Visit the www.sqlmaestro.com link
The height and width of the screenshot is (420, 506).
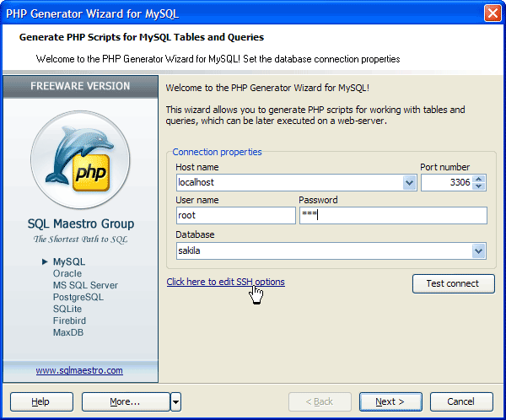(79, 370)
